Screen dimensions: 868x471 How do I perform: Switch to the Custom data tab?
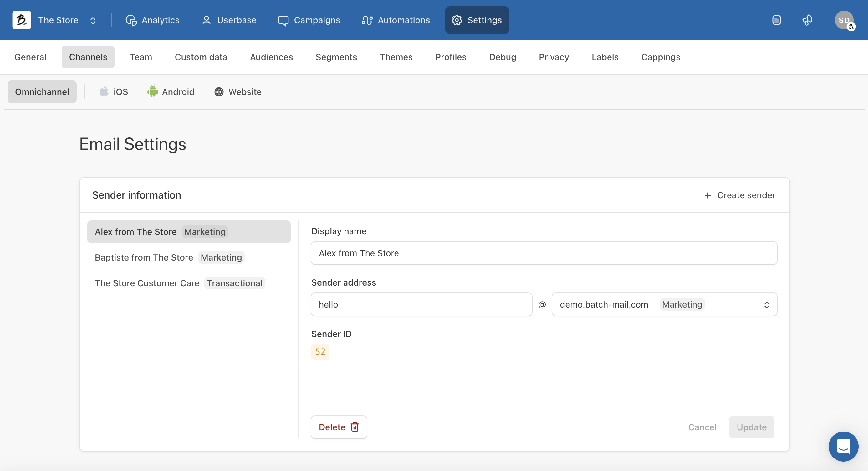(201, 57)
